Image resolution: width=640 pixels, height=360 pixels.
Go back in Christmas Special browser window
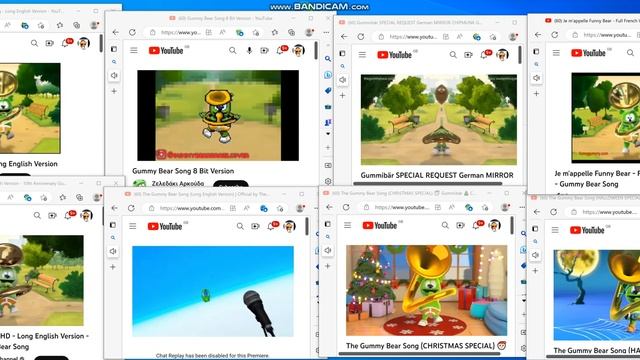tap(329, 207)
